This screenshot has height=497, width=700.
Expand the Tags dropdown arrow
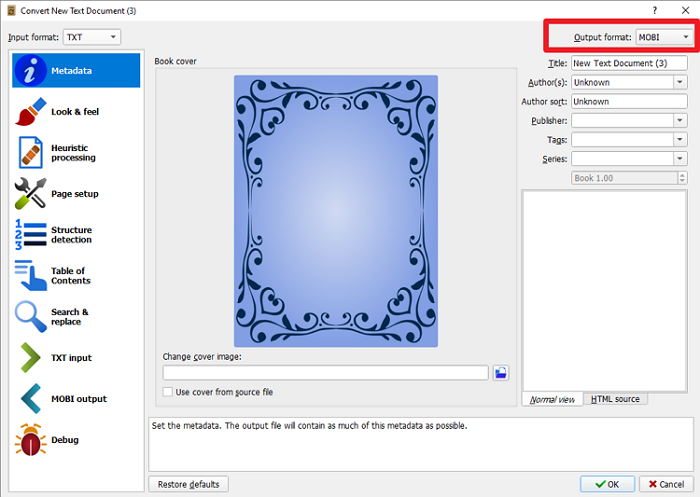tap(679, 140)
